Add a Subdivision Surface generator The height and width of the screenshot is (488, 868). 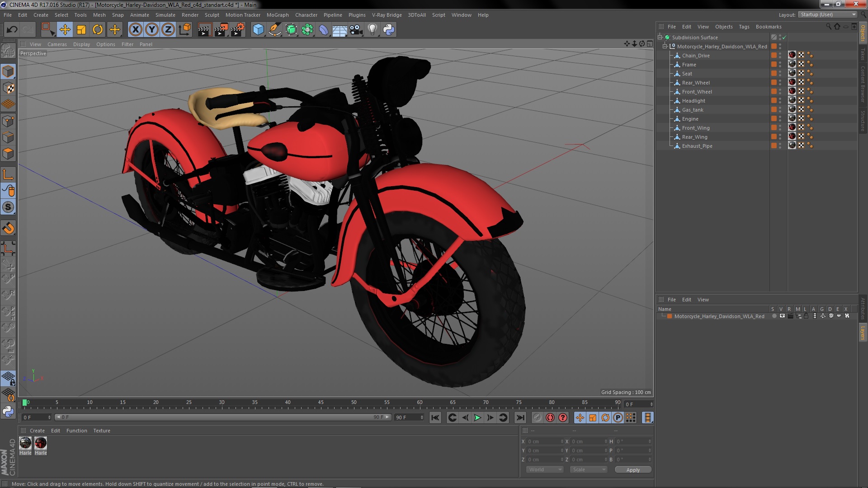coord(291,30)
